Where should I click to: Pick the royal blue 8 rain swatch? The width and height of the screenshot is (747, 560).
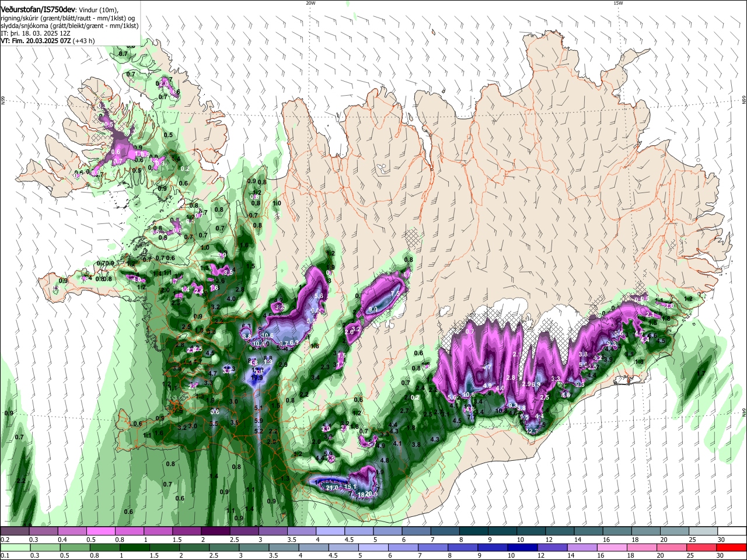pos(462,547)
